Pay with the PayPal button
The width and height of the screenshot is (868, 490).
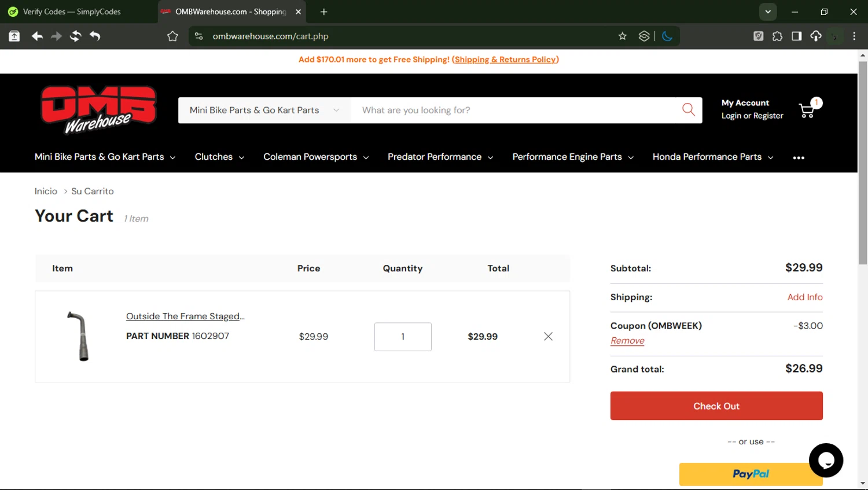pos(751,474)
